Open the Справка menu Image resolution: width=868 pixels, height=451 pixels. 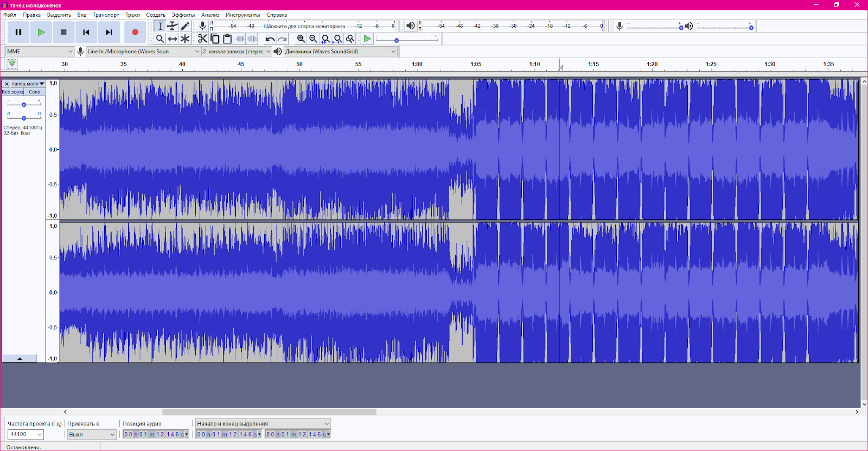tap(277, 15)
